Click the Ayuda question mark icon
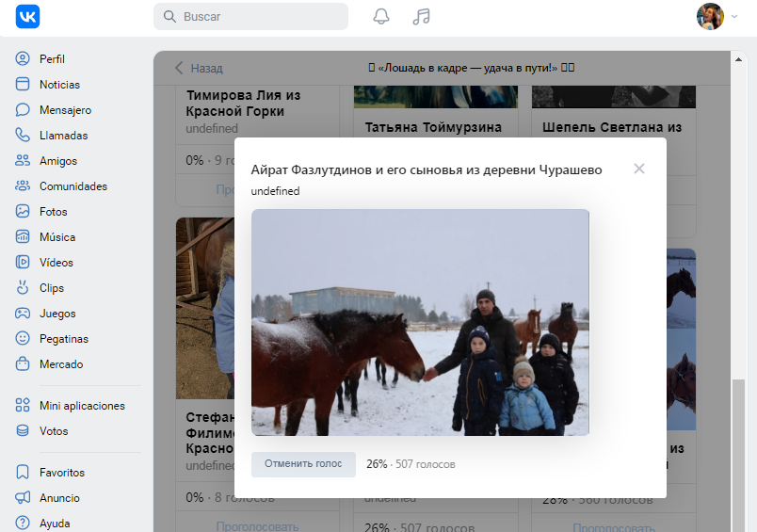 (x=23, y=523)
